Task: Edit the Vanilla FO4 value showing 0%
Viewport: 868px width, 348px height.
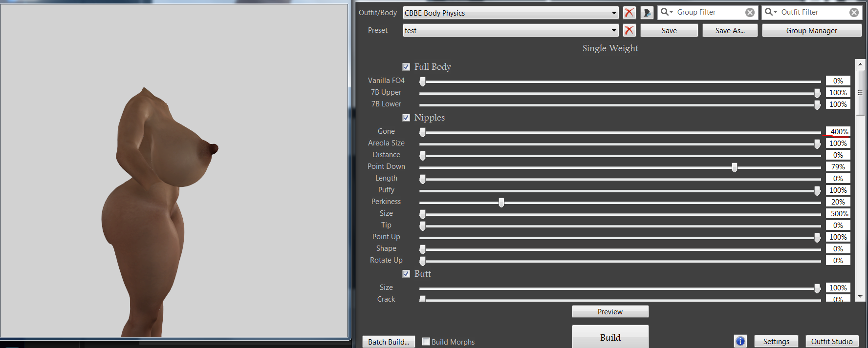Action: [838, 81]
